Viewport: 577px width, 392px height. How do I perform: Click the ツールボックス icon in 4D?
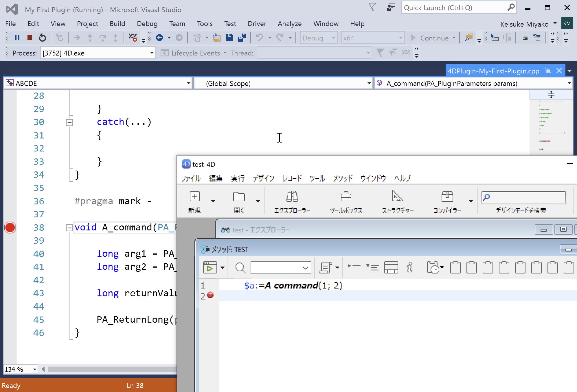point(346,201)
